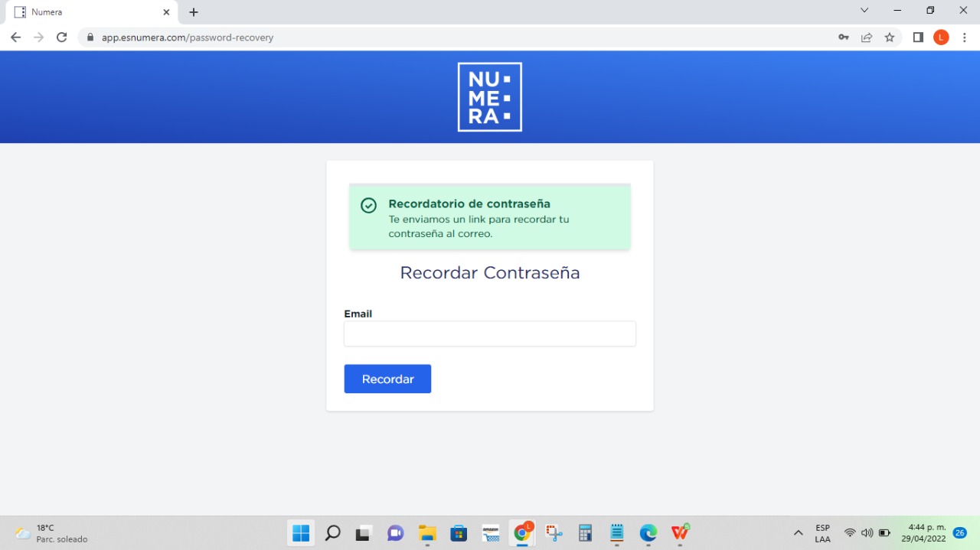The height and width of the screenshot is (550, 980).
Task: Open Microsoft Store from taskbar
Action: tap(459, 533)
